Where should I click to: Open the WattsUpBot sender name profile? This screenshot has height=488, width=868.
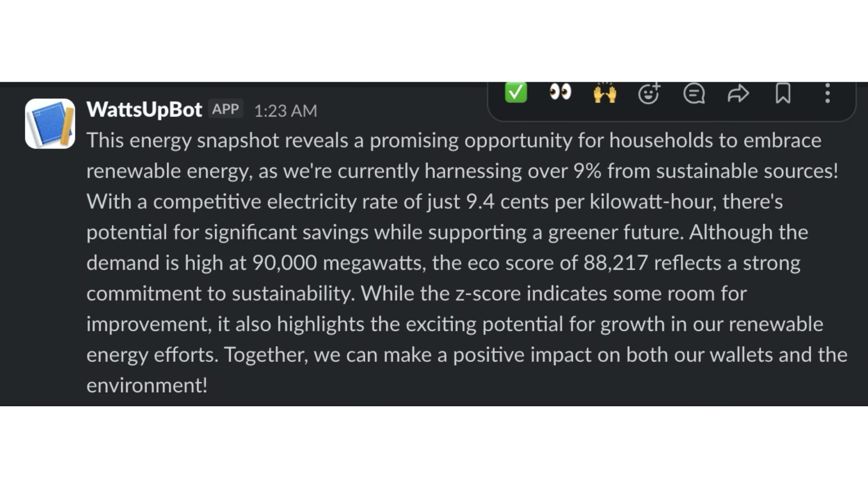(x=144, y=110)
